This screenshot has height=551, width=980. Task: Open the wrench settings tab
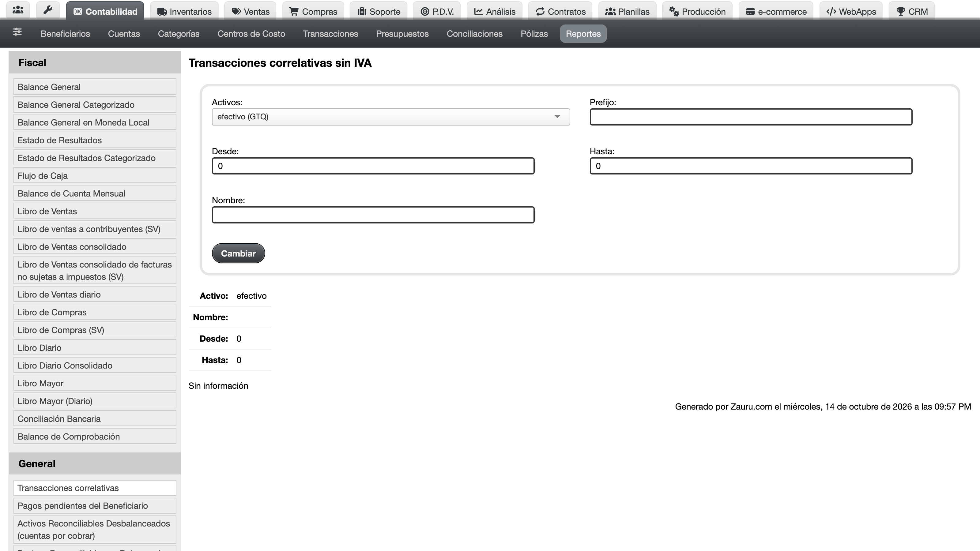[x=47, y=10]
